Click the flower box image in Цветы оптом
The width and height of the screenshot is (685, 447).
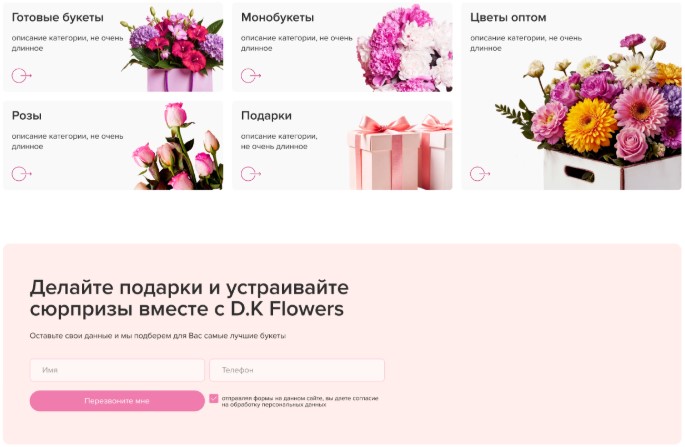pyautogui.click(x=588, y=112)
